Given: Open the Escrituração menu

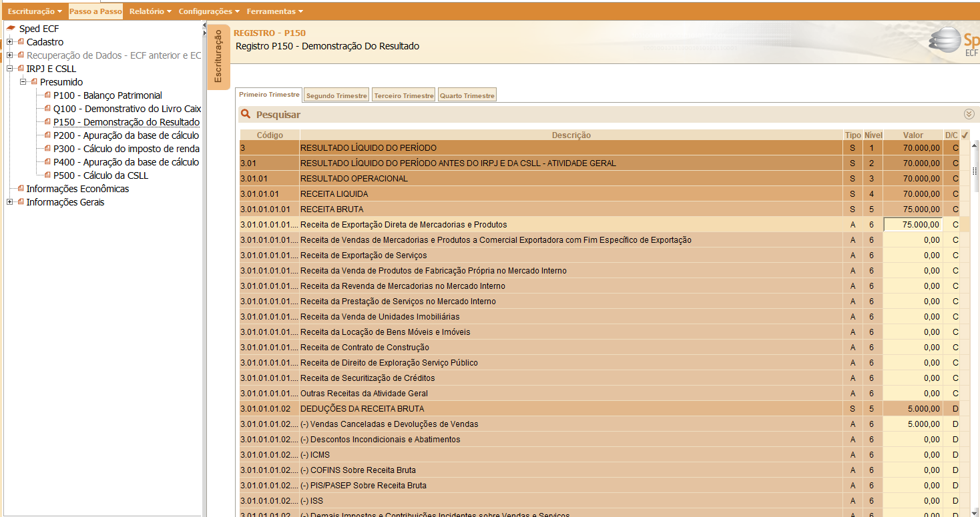Looking at the screenshot, I should click(x=35, y=11).
